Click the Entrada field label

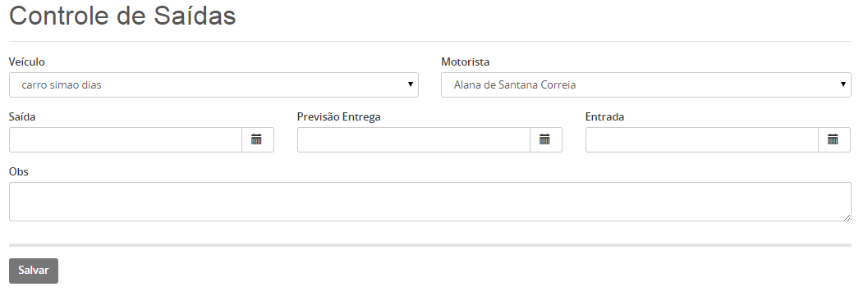(x=604, y=116)
